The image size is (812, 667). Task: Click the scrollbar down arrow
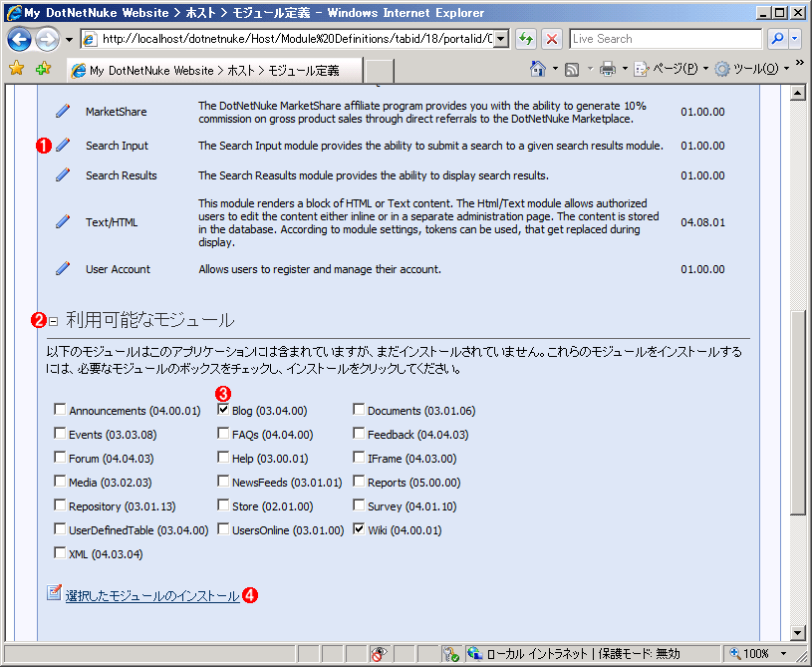(797, 632)
